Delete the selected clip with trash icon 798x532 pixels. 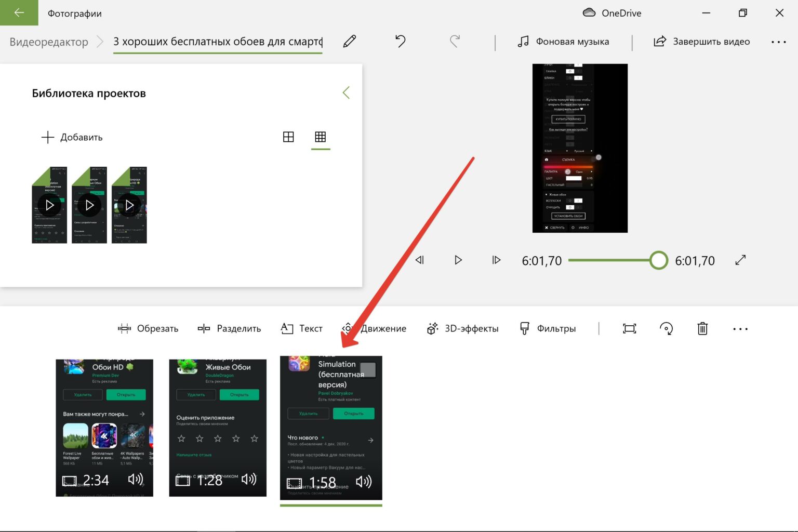tap(702, 328)
